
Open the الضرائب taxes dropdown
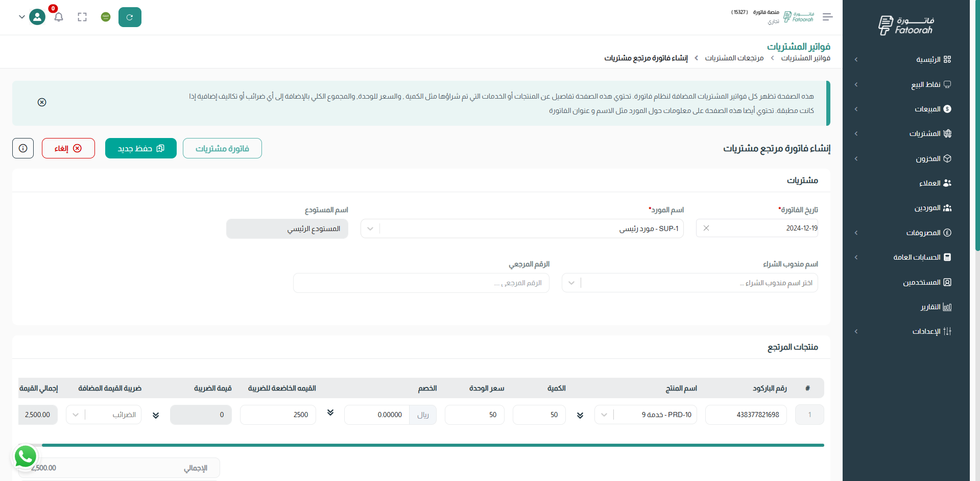[x=104, y=415]
